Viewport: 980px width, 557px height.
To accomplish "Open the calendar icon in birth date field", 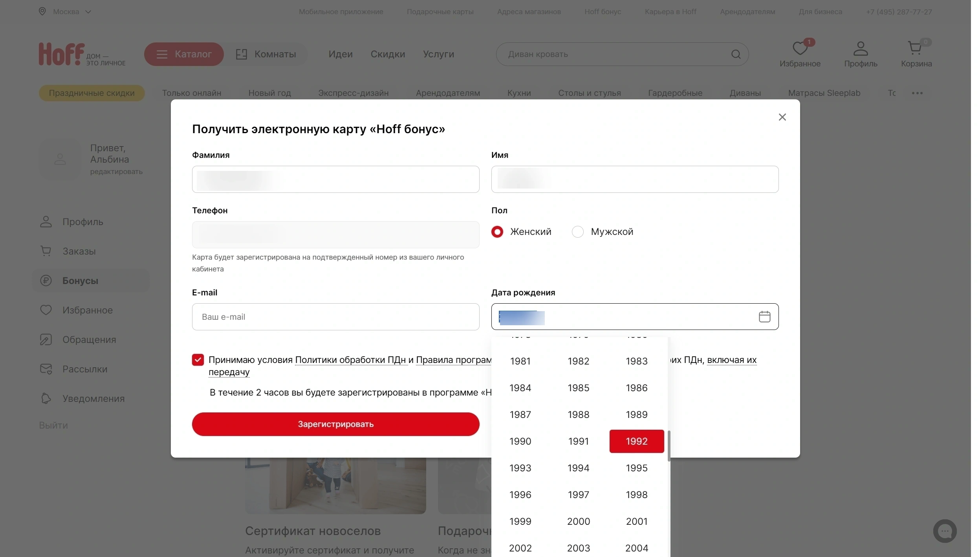I will click(764, 317).
